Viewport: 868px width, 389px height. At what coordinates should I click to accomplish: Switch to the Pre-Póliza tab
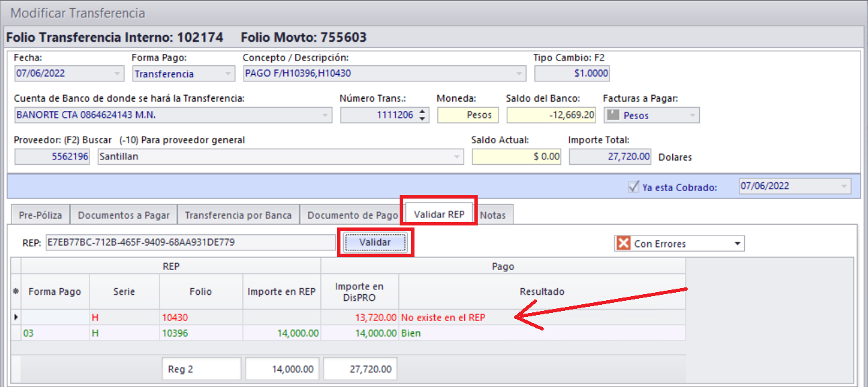click(x=40, y=215)
